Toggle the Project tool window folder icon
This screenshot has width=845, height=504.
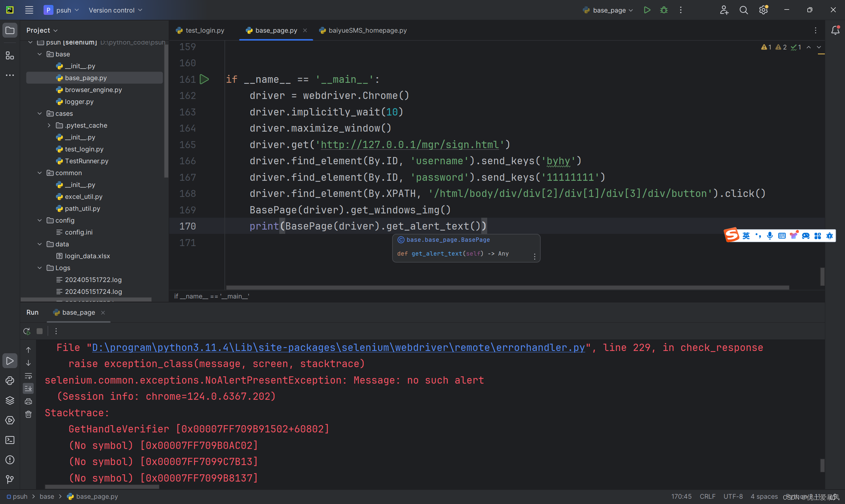(x=10, y=31)
